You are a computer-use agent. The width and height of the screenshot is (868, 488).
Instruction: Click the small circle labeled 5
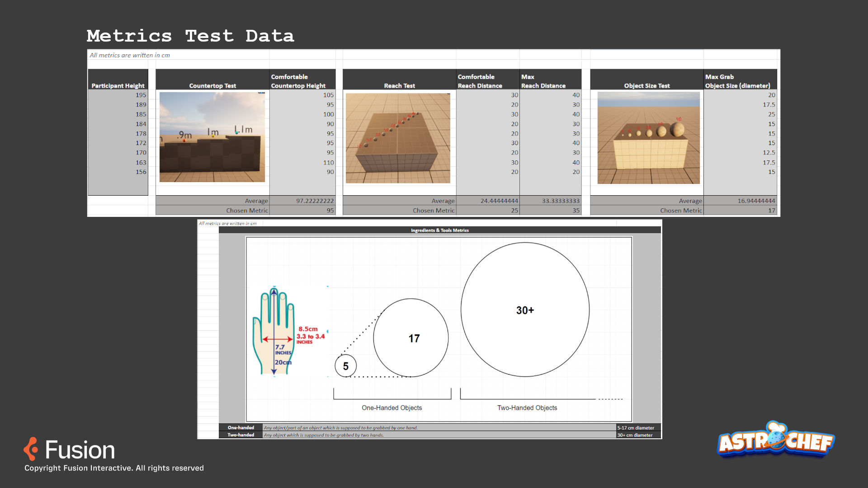(346, 366)
